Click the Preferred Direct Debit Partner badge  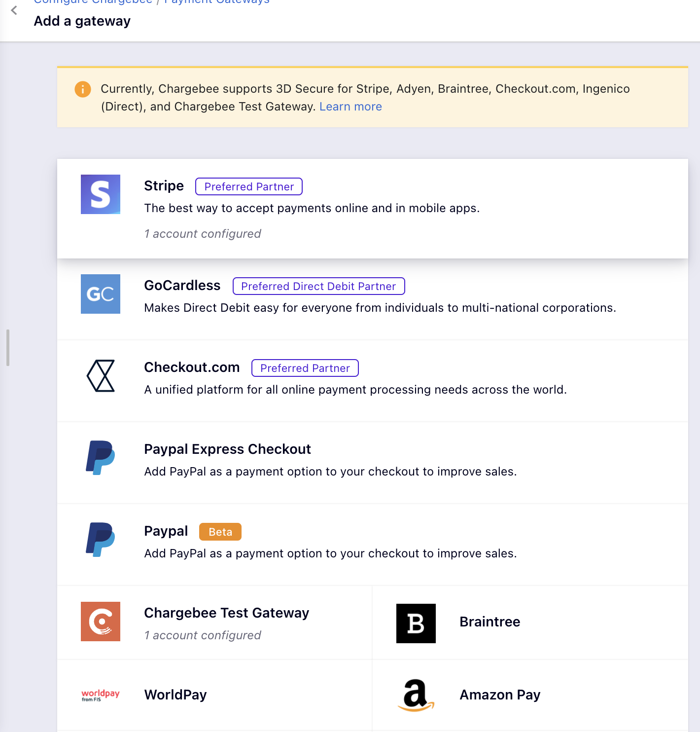(318, 286)
